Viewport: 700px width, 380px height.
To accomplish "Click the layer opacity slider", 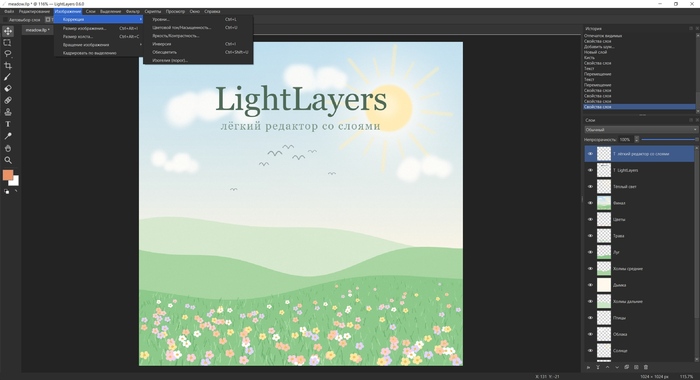I will tap(669, 139).
